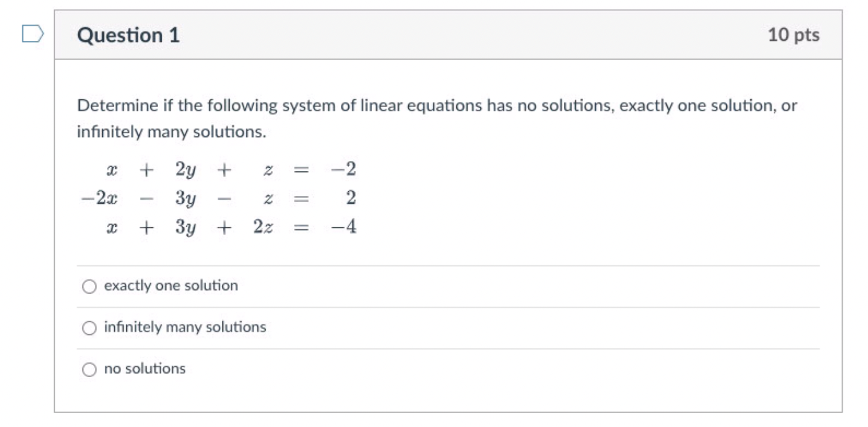Click the arrow-shaped marker next to the question

33,33
